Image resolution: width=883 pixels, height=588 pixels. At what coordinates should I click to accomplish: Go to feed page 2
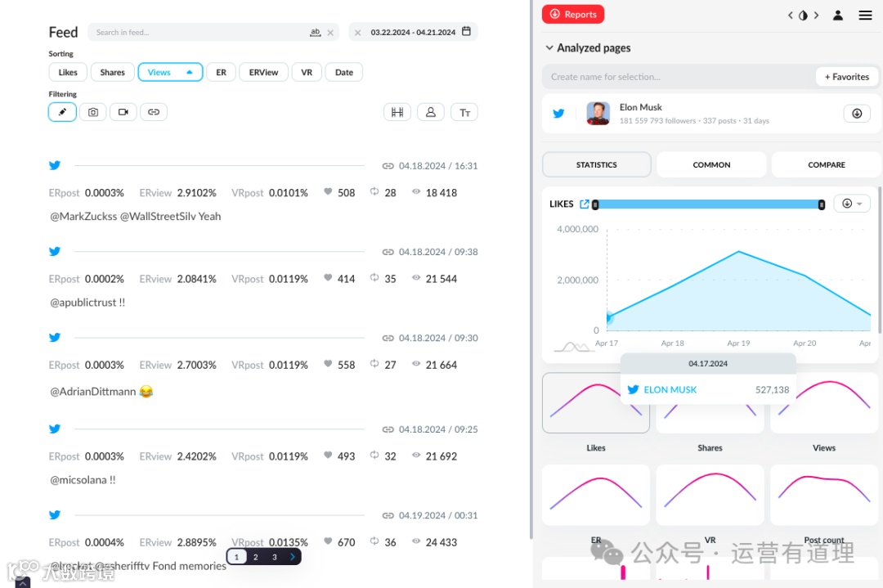click(x=256, y=557)
